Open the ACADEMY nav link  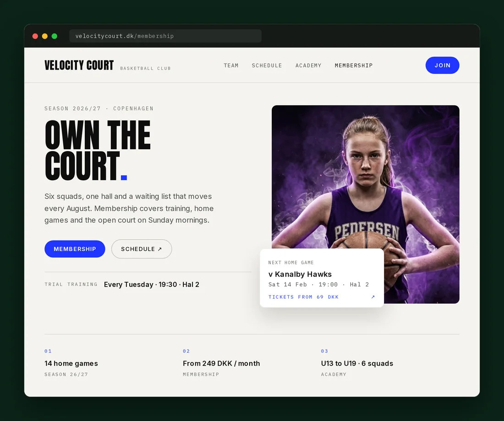(308, 66)
